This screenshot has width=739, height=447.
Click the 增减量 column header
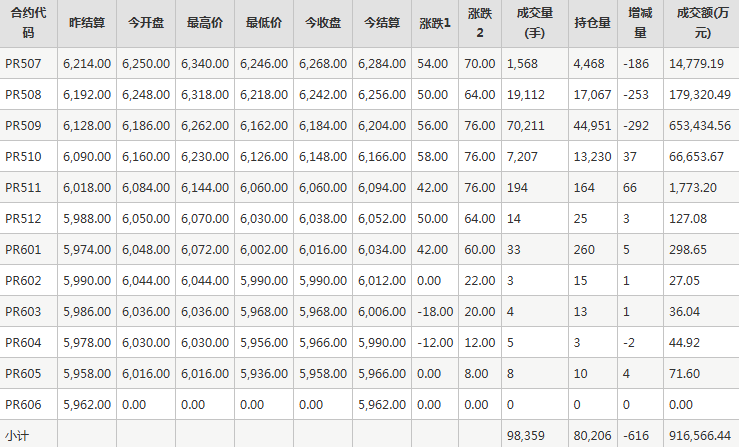pyautogui.click(x=640, y=23)
